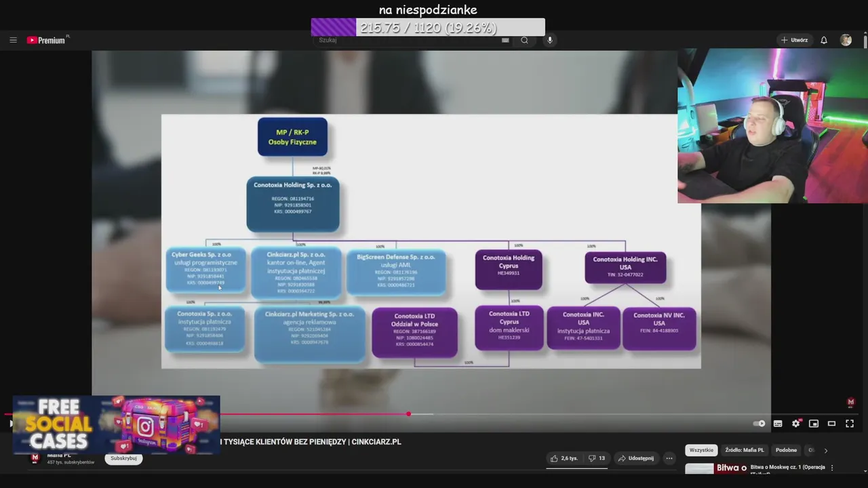868x488 pixels.
Task: Select the Podobne filter chip
Action: pyautogui.click(x=786, y=450)
